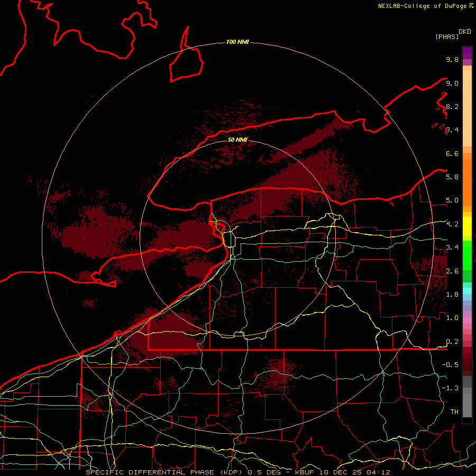Click the 0.2 value on color scale
Screen dimensions: 476x476
(x=452, y=342)
